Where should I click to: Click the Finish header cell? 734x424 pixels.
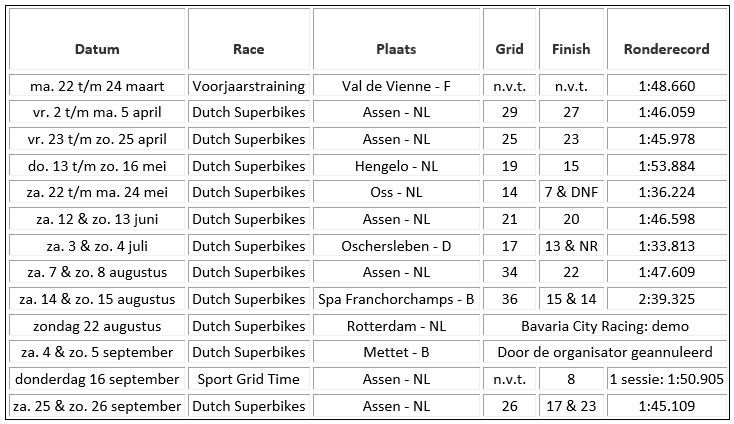click(571, 39)
